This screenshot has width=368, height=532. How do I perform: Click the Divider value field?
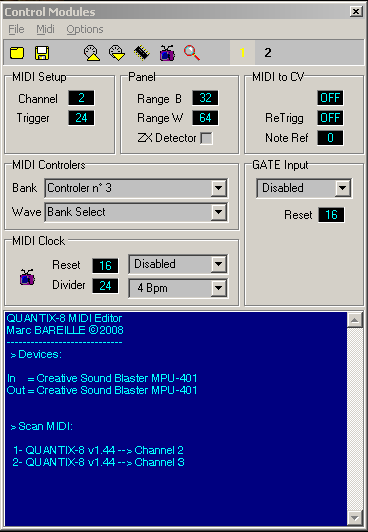[x=105, y=286]
